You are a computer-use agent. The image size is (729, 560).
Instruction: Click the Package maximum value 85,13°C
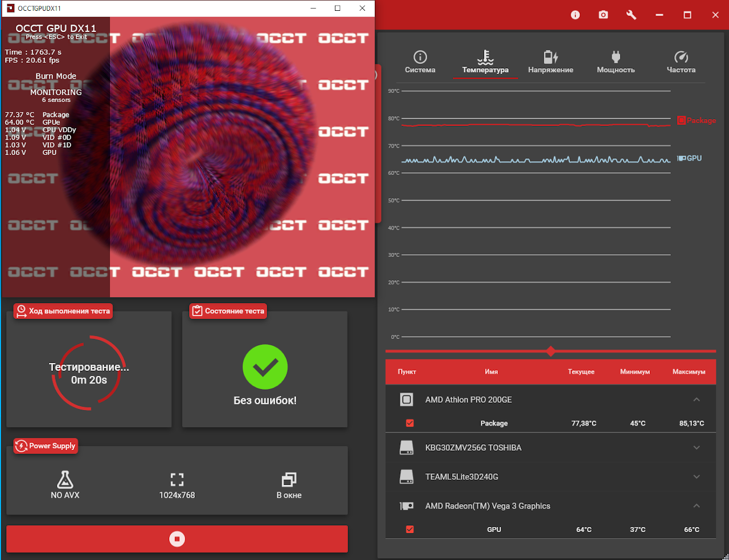tap(691, 423)
